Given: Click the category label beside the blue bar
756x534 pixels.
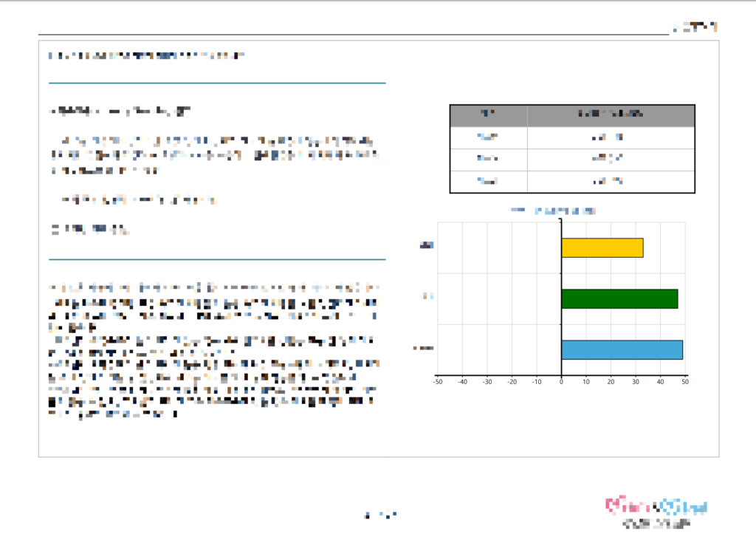Looking at the screenshot, I should [422, 349].
